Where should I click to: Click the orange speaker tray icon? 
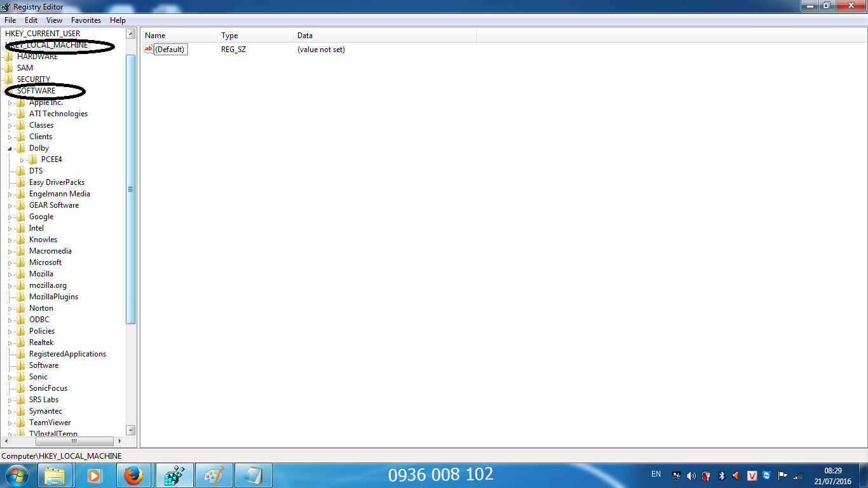tap(737, 475)
